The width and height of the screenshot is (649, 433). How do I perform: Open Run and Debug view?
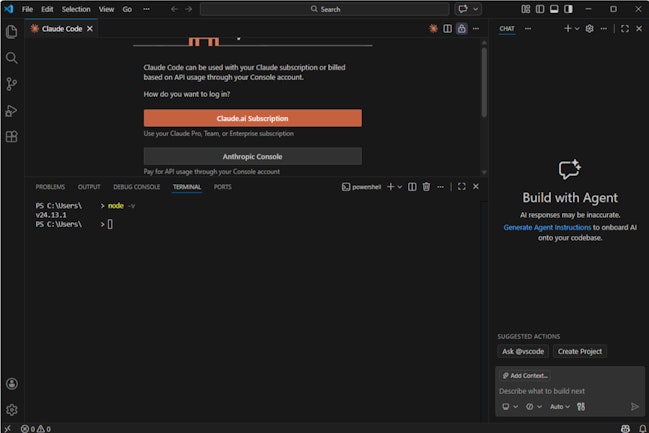(12, 111)
